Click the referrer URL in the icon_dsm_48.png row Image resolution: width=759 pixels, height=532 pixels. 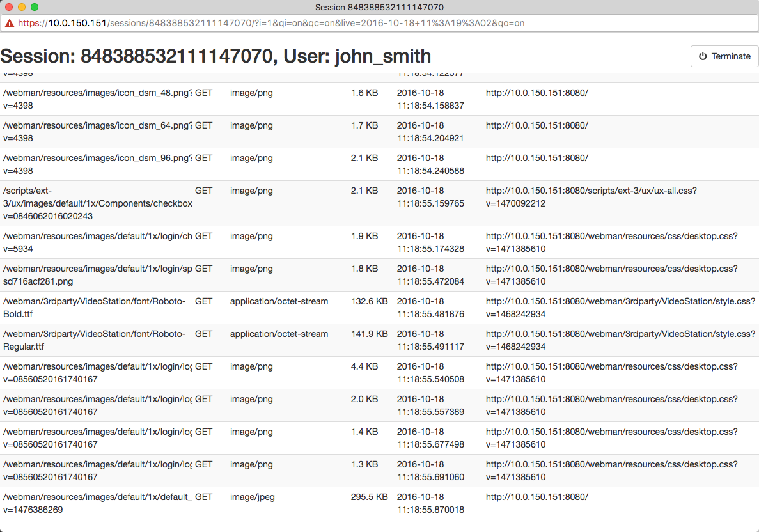[x=537, y=93]
